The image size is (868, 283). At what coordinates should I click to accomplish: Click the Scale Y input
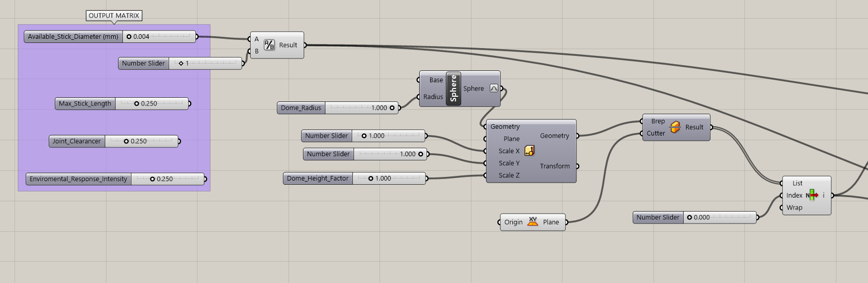[x=509, y=163]
